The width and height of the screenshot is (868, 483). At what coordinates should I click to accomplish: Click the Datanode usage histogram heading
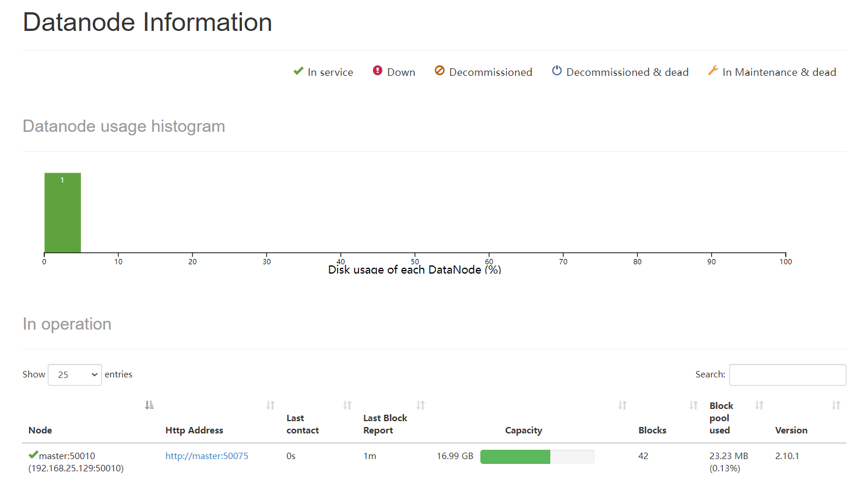click(124, 126)
